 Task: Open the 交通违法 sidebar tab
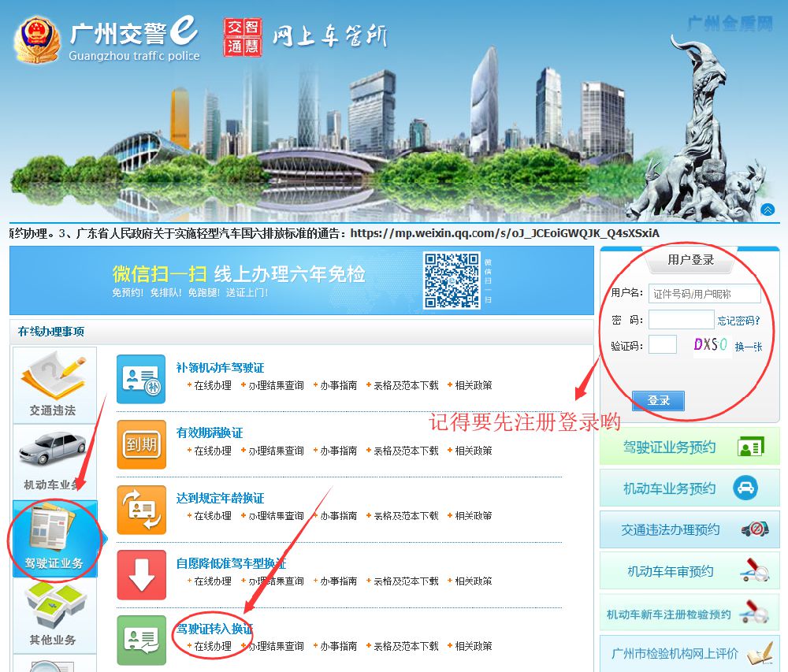click(54, 385)
